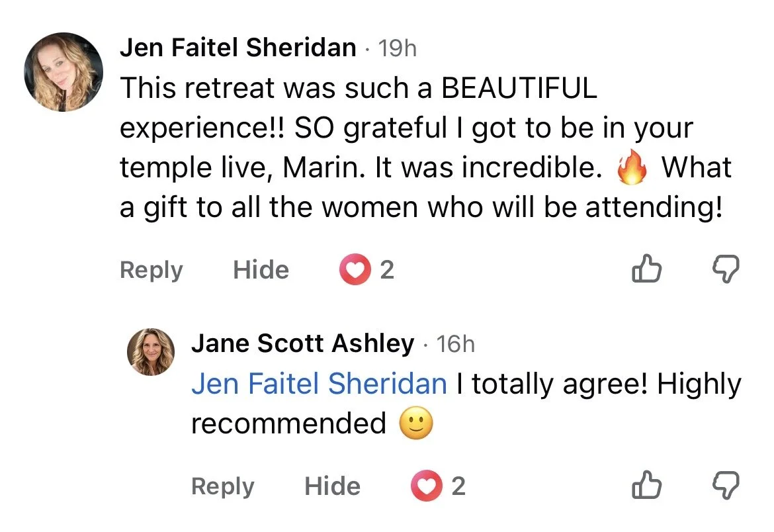Image resolution: width=774 pixels, height=532 pixels.
Task: Click the fire emoji in Jen's comment
Action: click(x=632, y=167)
